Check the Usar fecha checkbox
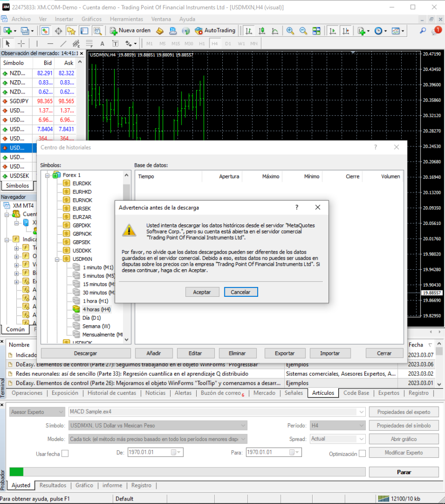The width and height of the screenshot is (445, 504). pos(65,453)
